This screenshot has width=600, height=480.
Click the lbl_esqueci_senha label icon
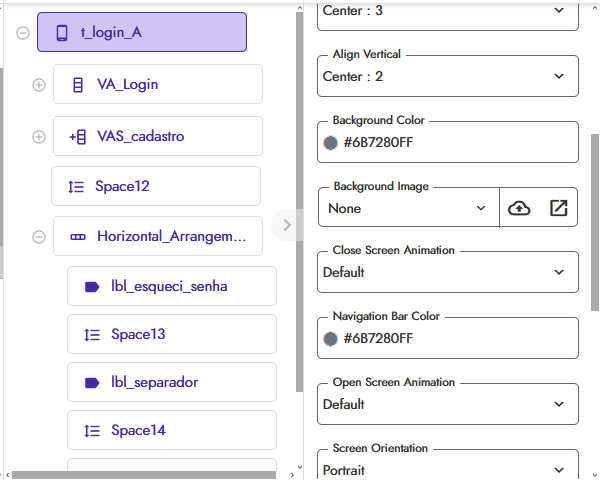point(92,287)
